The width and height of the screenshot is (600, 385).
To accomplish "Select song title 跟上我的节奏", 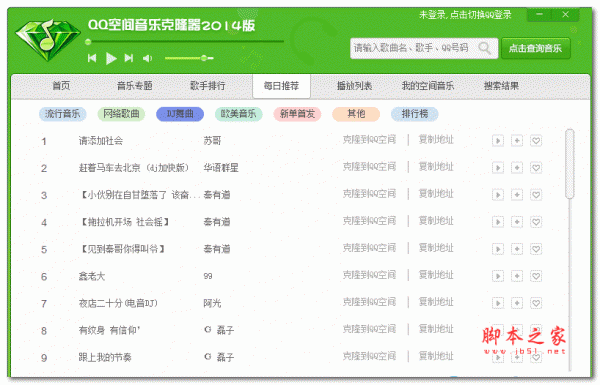I will coord(105,357).
